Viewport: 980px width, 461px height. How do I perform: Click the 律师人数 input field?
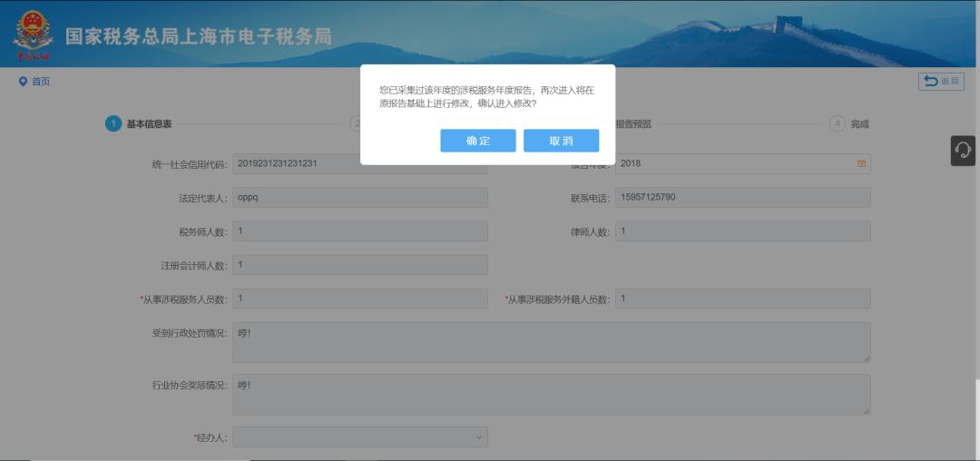click(742, 231)
